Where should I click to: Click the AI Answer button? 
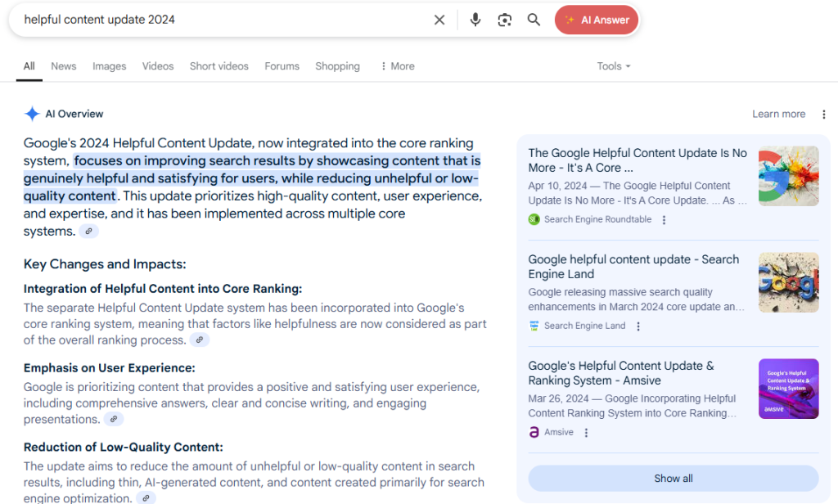point(597,20)
